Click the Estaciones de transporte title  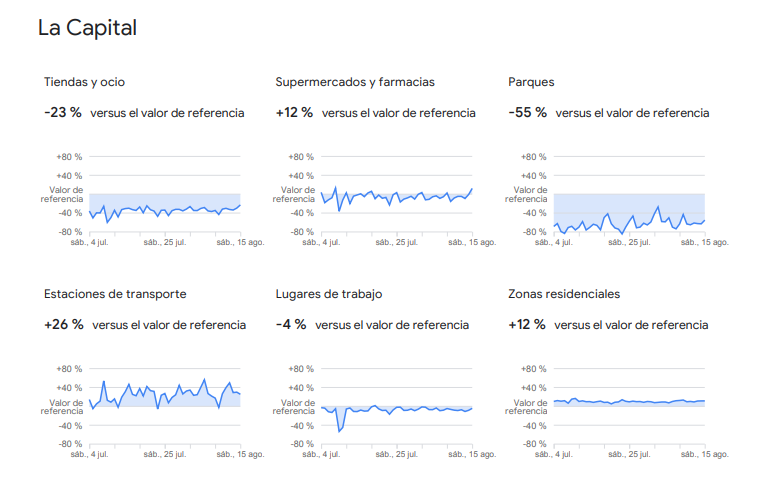click(x=115, y=294)
